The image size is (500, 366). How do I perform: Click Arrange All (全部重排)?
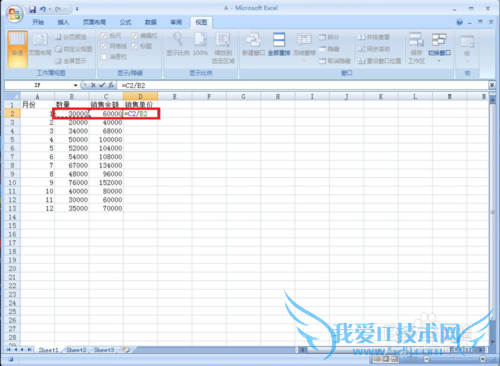coord(279,44)
